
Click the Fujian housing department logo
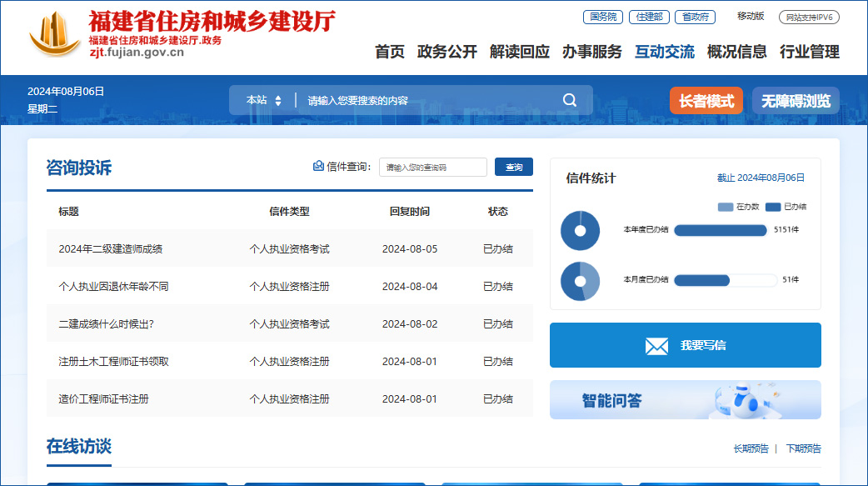click(55, 35)
